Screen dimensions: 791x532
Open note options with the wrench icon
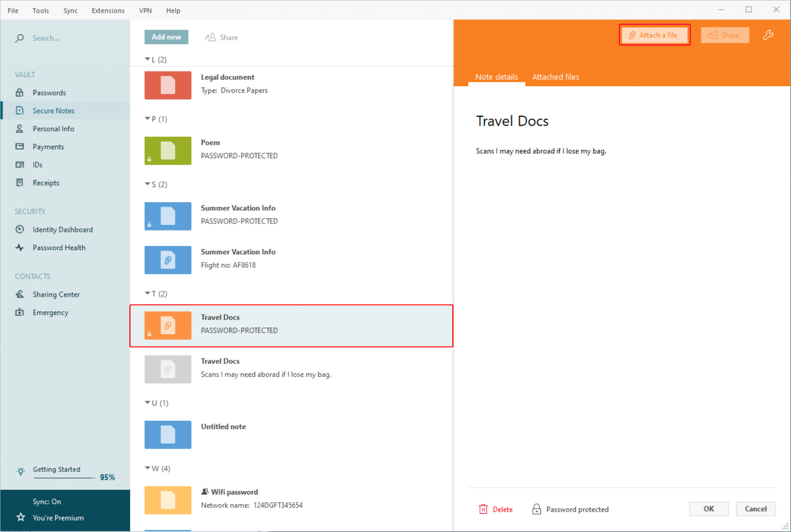(x=768, y=35)
